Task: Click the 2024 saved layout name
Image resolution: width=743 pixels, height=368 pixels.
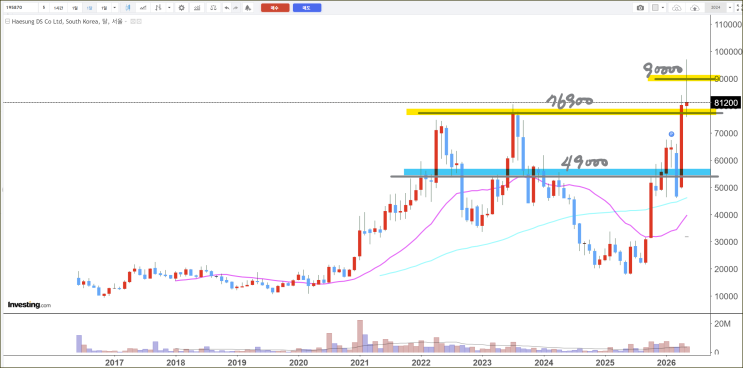Action: (x=716, y=8)
